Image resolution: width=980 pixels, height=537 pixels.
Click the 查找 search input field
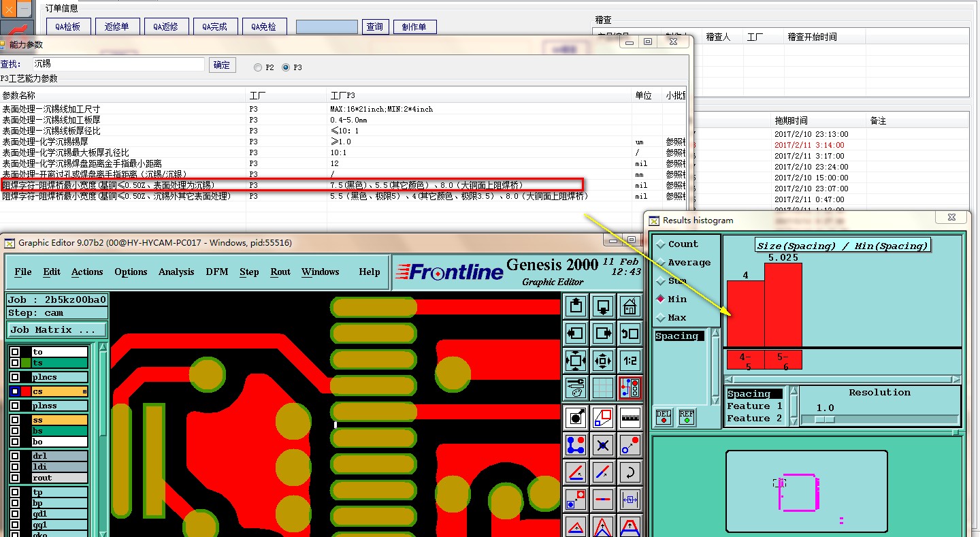pyautogui.click(x=118, y=64)
